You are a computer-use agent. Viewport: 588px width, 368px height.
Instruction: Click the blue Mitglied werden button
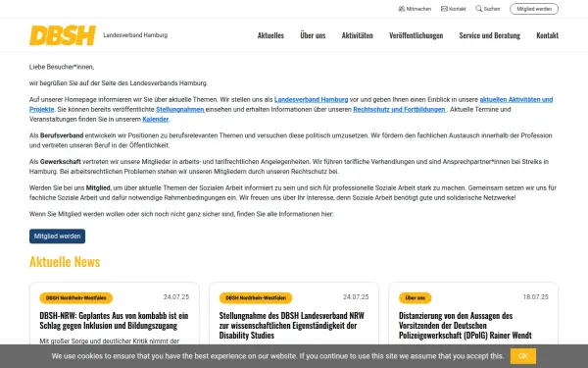58,237
